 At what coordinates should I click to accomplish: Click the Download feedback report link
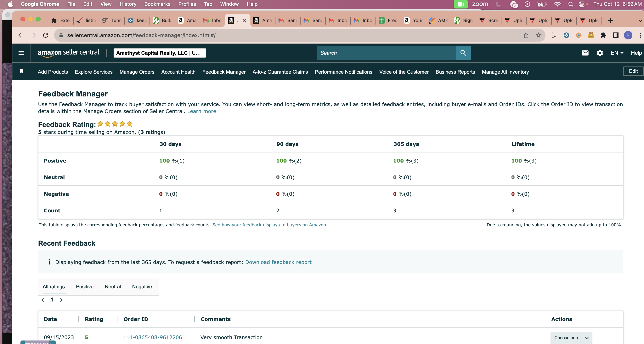[278, 262]
